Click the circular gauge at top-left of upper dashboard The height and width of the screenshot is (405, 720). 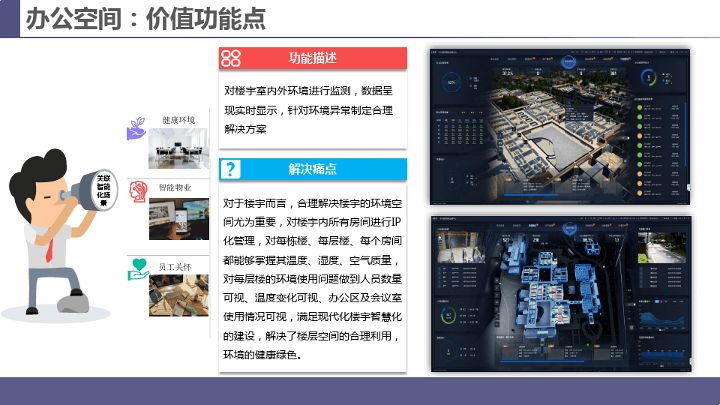tap(451, 83)
